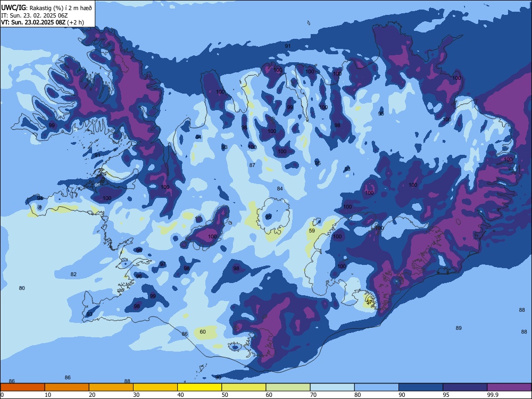Click the 20–30 legend color swatch
The width and height of the screenshot is (532, 399).
111,387
